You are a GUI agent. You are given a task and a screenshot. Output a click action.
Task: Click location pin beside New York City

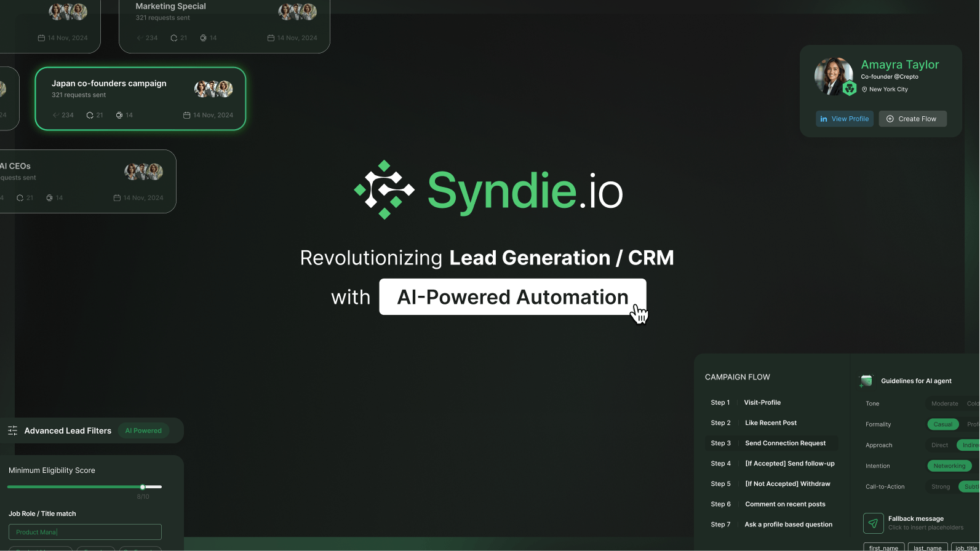click(864, 89)
